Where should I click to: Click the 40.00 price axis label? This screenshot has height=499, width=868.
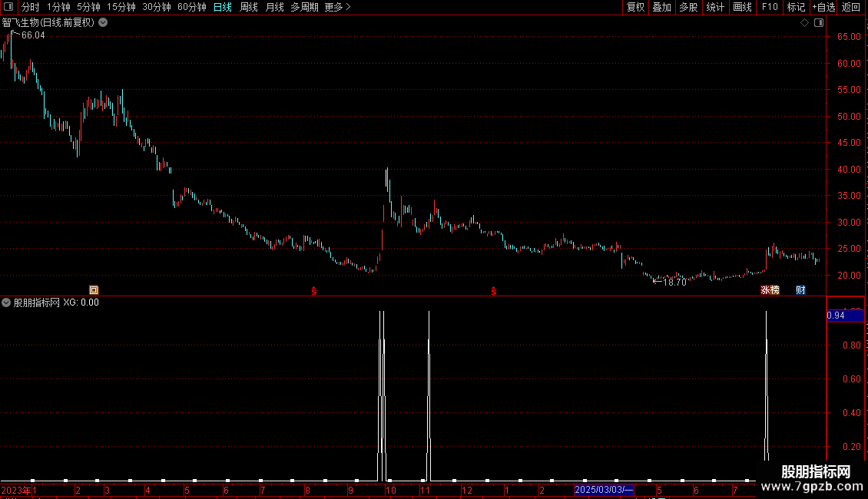coord(849,170)
